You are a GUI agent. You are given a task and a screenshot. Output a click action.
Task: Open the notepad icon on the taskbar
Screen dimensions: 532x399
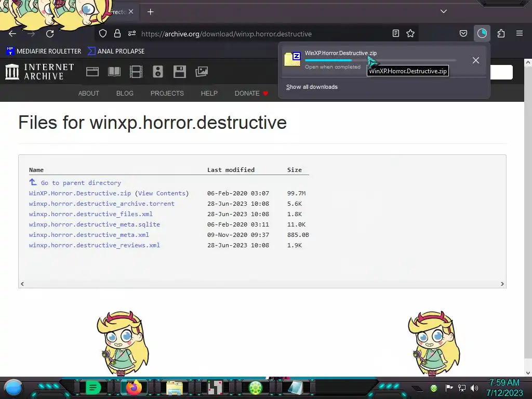tap(296, 388)
